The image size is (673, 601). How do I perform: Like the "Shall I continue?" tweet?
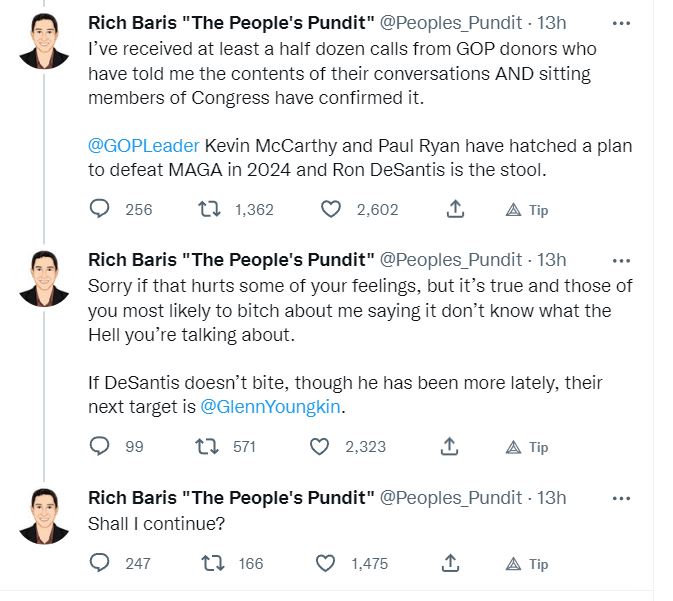326,563
